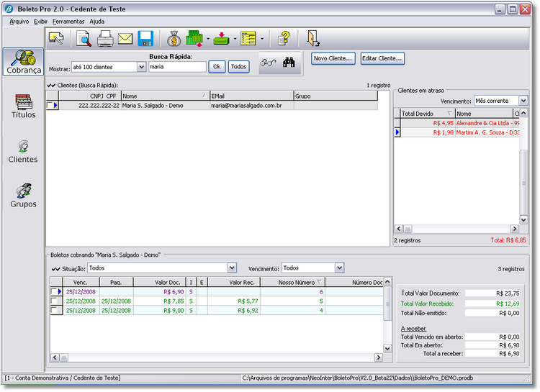
Task: Click the boletos table scroll-down arrow
Action: point(387,349)
